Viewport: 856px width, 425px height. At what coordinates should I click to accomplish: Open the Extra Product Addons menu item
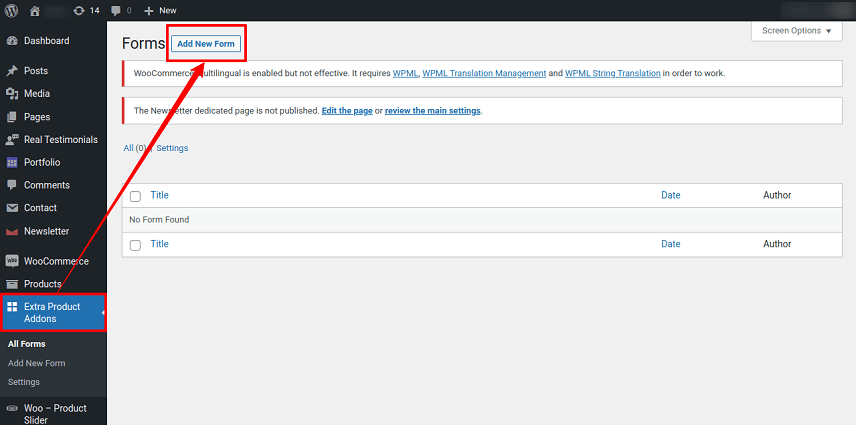point(54,313)
